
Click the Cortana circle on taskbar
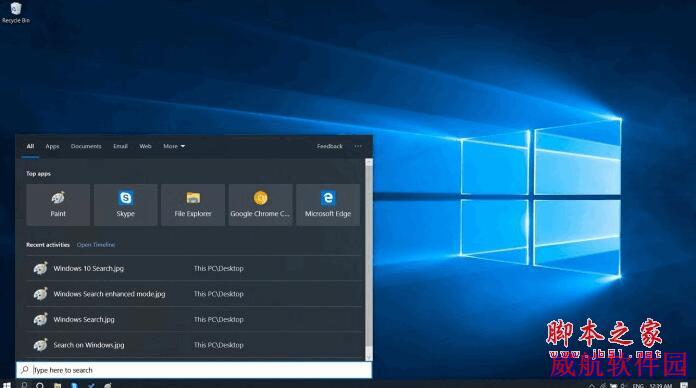(x=40, y=385)
